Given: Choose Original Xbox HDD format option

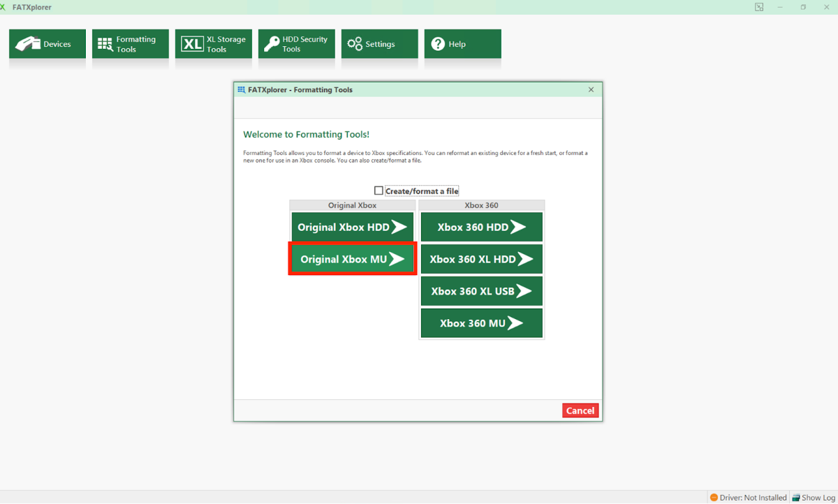Looking at the screenshot, I should click(x=353, y=227).
